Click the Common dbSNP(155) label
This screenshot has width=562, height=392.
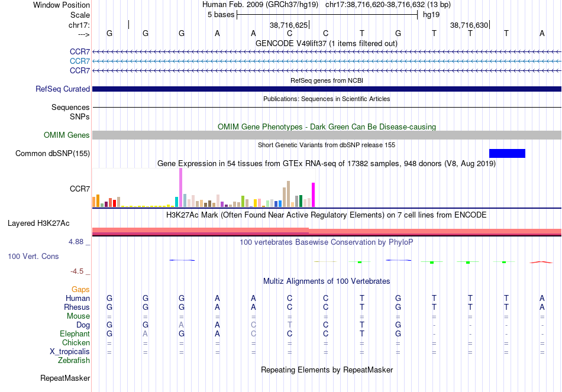(x=52, y=153)
